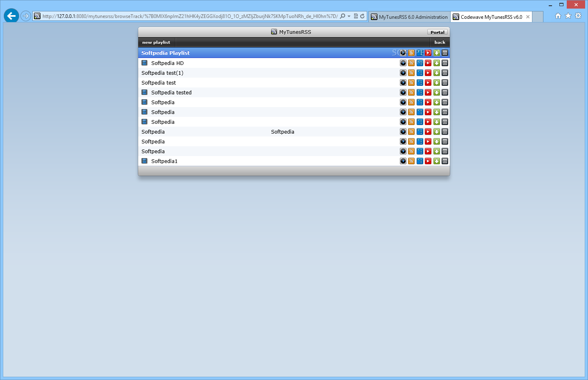
Task: Click red play icon in Softpedia Playlist header
Action: click(x=428, y=53)
